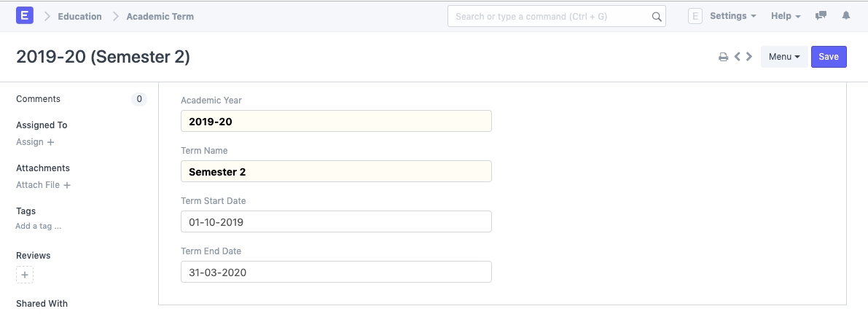The width and height of the screenshot is (868, 314).
Task: Open the Settings dropdown
Action: (732, 16)
